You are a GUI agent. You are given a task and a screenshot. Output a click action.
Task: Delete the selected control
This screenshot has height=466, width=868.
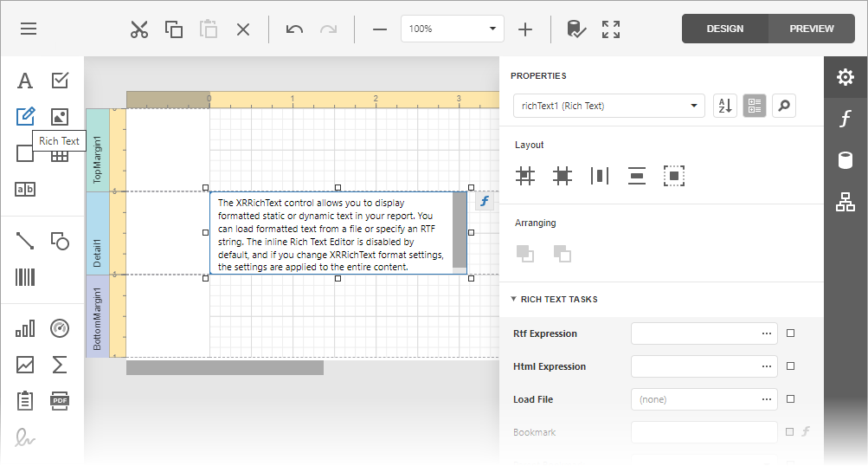pos(243,29)
